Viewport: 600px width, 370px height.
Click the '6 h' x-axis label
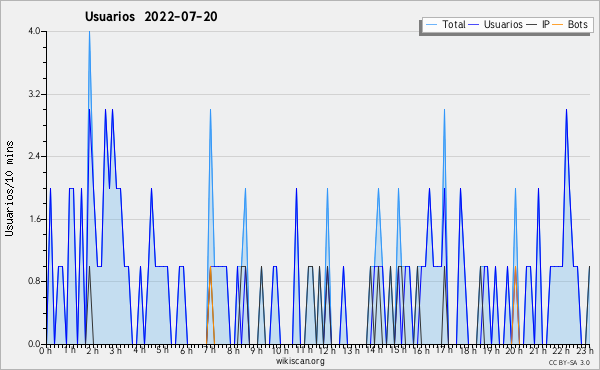[x=186, y=350]
